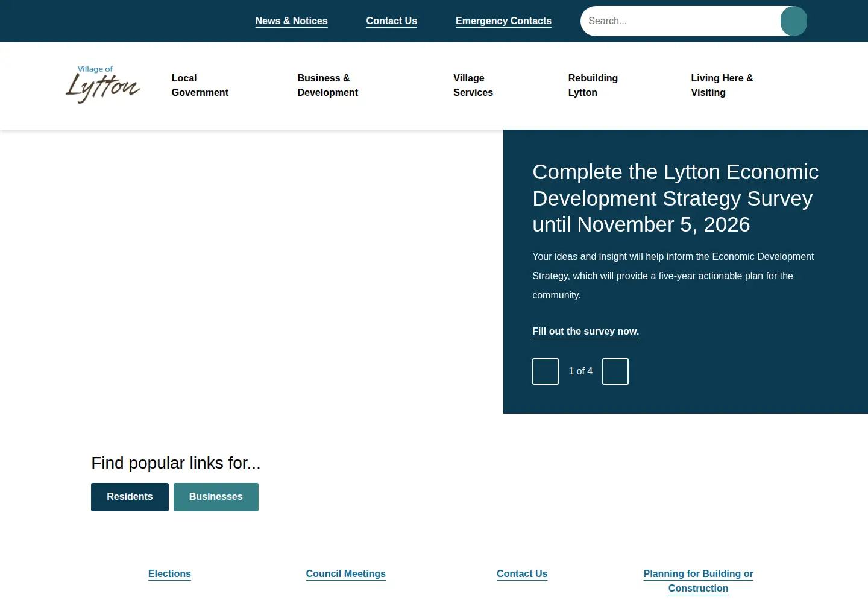
Task: Click the teal search submit button
Action: point(793,21)
